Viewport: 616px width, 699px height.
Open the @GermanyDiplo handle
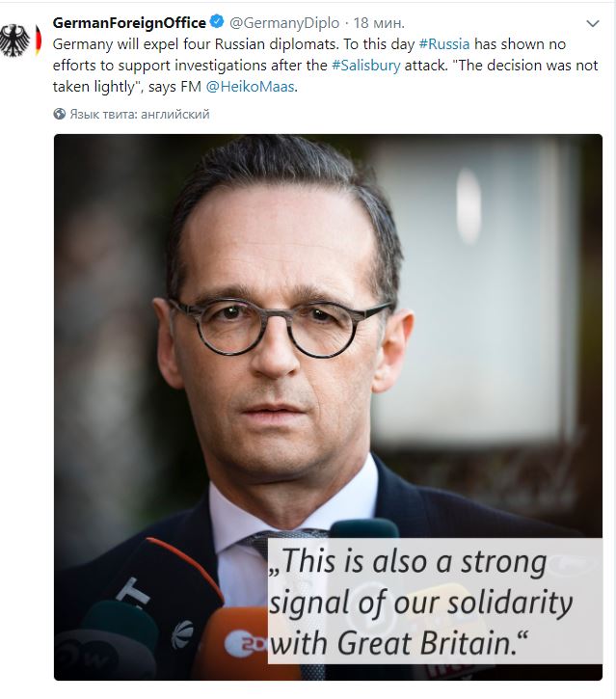coord(284,23)
